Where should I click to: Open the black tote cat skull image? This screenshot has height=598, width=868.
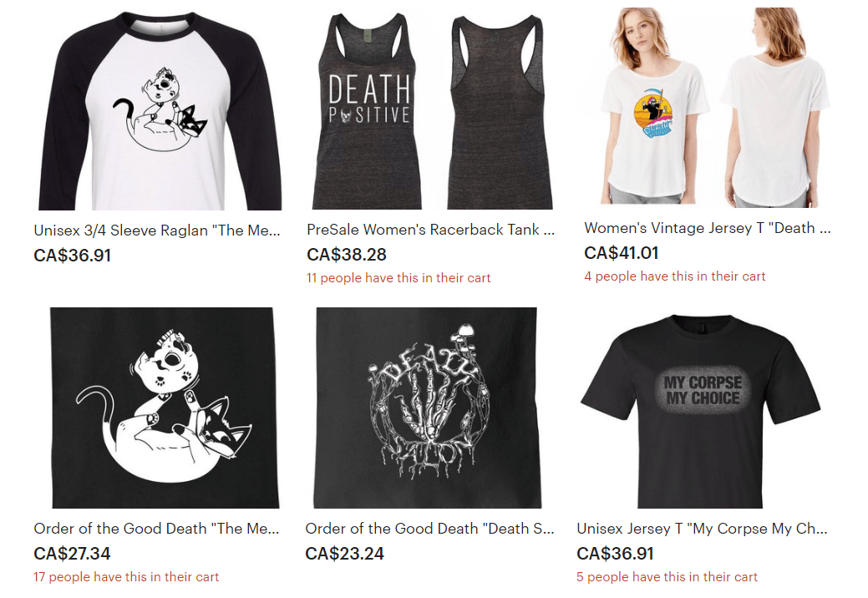165,408
